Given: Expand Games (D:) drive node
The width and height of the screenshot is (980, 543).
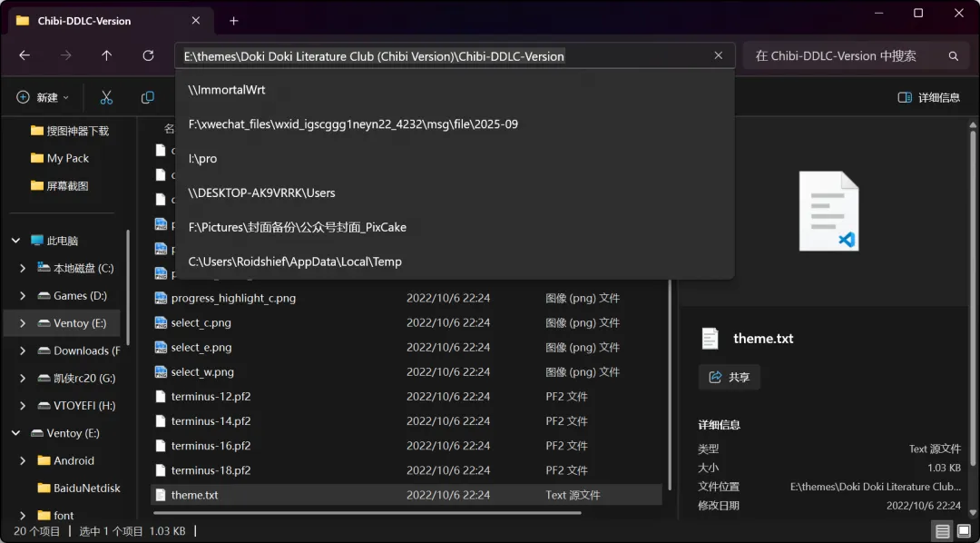Looking at the screenshot, I should [x=23, y=296].
